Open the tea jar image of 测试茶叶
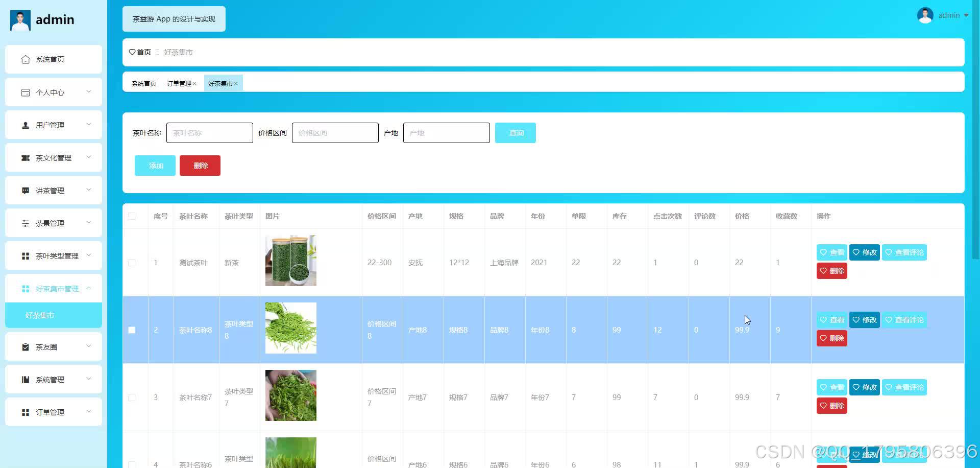 pos(291,261)
